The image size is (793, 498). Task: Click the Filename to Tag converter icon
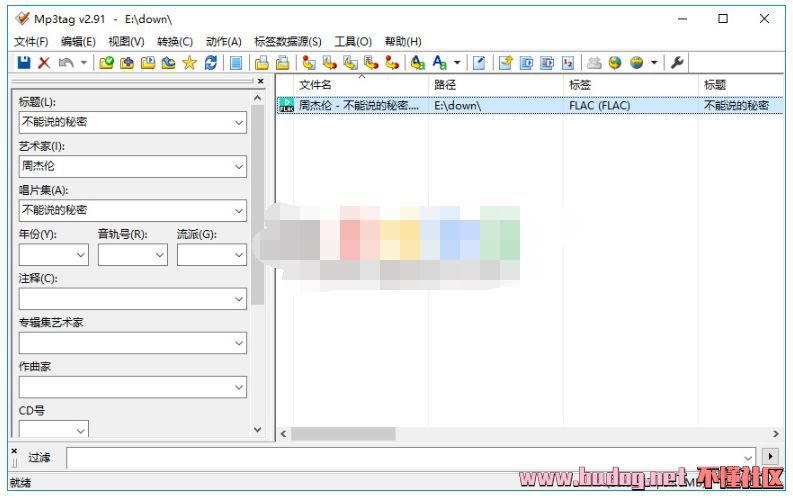(x=329, y=63)
